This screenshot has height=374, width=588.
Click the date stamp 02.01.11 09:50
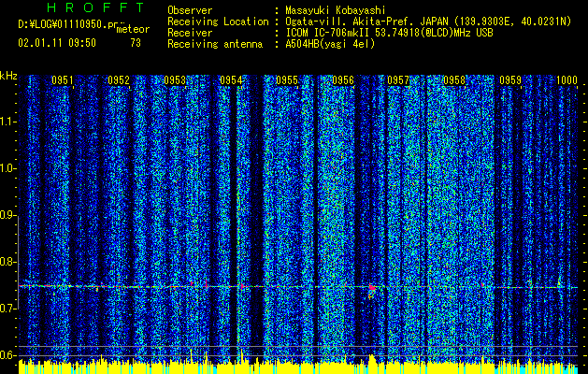point(57,43)
